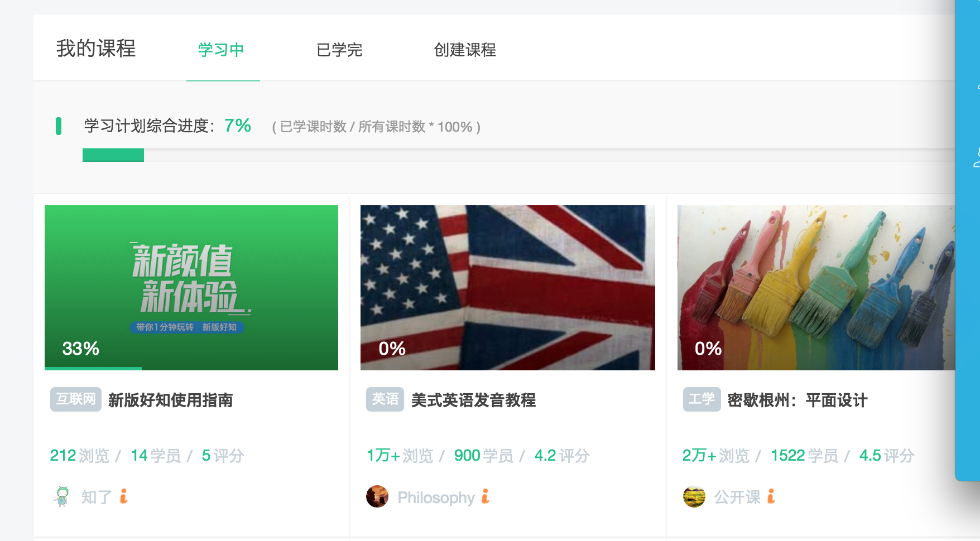Click the Philosophy author name
The height and width of the screenshot is (541, 980).
(436, 497)
